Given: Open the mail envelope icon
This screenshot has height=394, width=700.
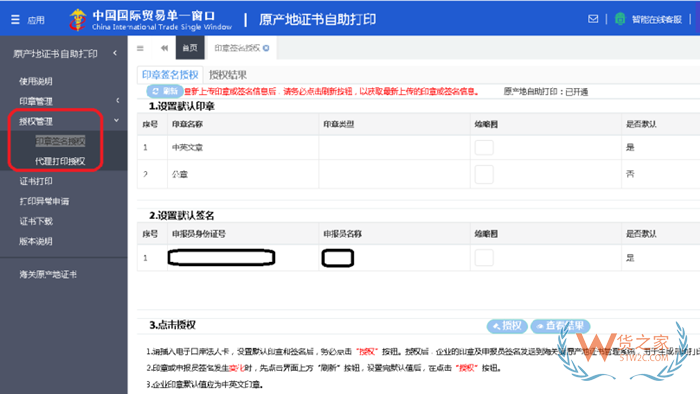Looking at the screenshot, I should [593, 19].
